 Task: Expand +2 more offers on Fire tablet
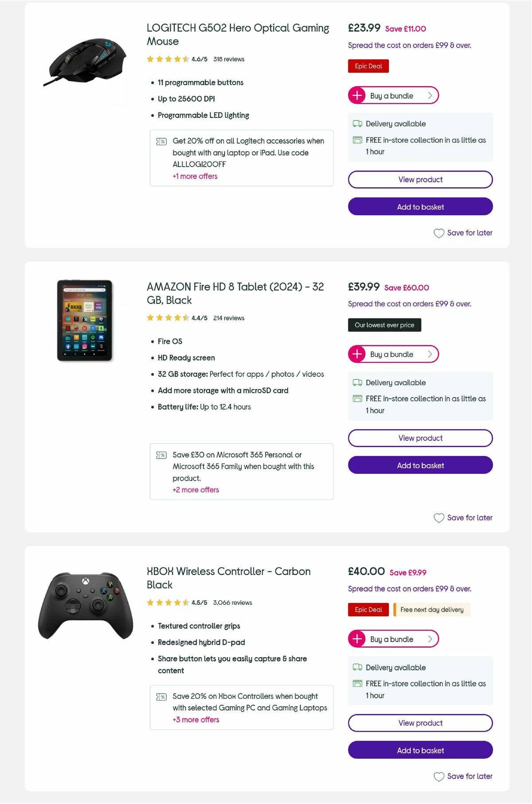[196, 490]
